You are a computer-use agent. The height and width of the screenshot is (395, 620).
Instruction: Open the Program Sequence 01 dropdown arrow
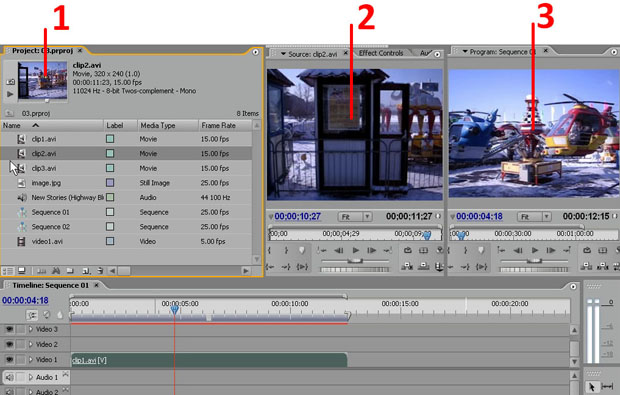[x=465, y=52]
